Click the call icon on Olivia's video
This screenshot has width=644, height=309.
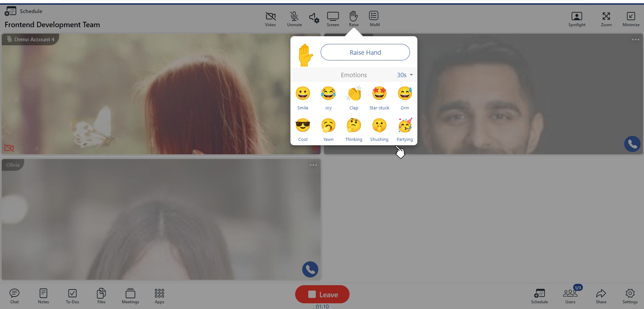310,269
